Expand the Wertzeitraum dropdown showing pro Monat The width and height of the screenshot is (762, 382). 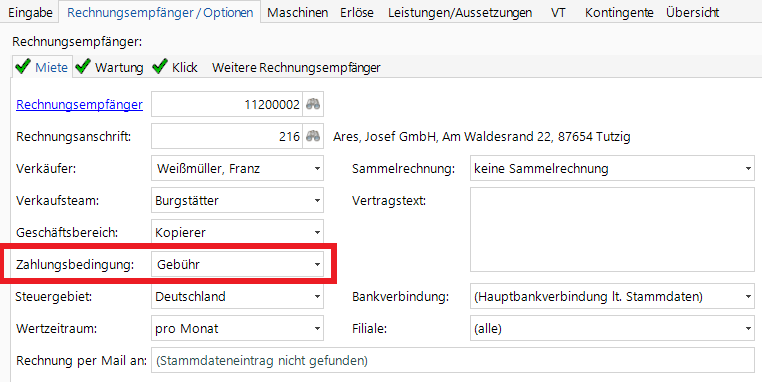tap(237, 329)
